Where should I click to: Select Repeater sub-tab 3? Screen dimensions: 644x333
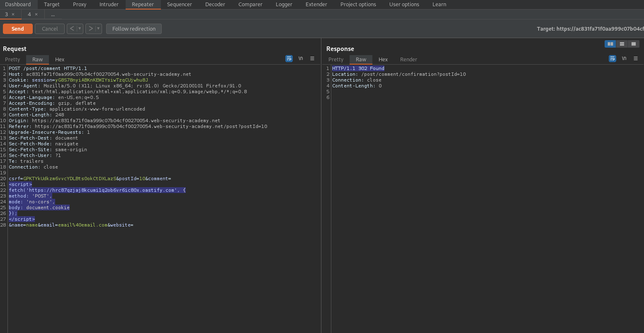[x=6, y=14]
